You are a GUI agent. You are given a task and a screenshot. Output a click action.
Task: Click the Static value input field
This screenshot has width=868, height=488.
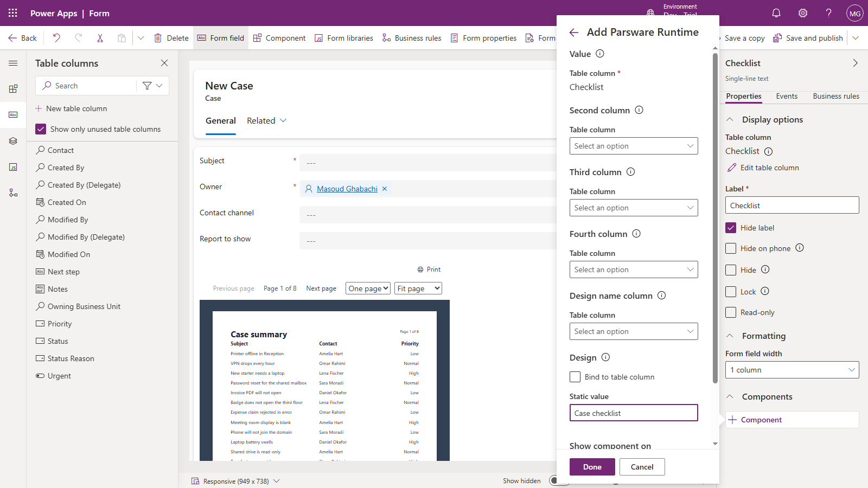(634, 413)
